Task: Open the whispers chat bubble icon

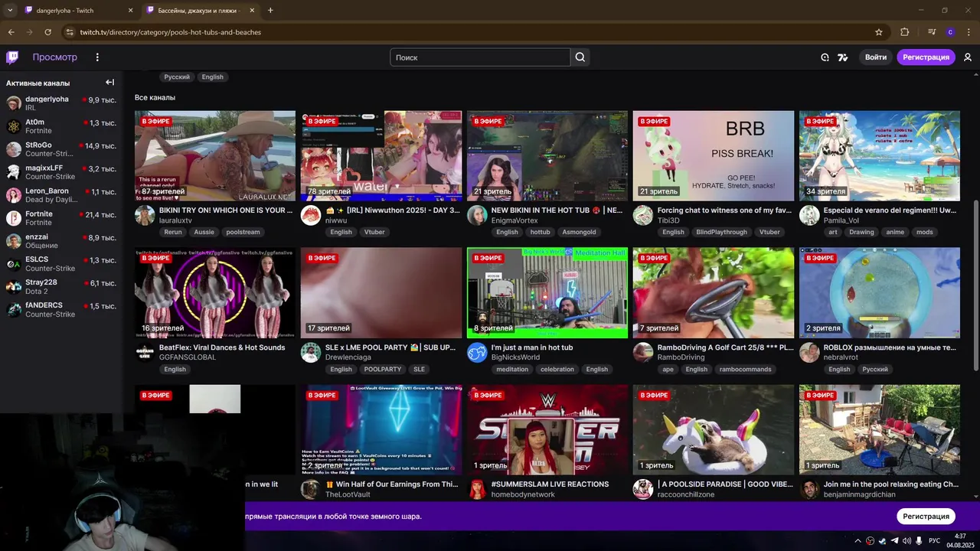Action: [825, 57]
